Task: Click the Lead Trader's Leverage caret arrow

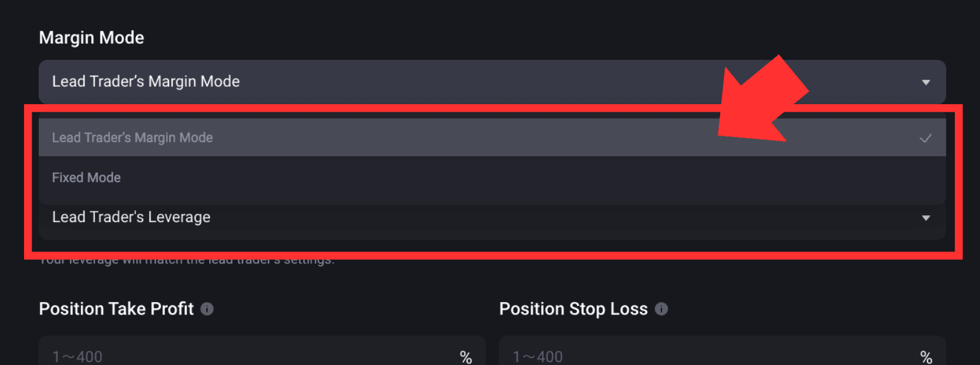Action: tap(926, 218)
